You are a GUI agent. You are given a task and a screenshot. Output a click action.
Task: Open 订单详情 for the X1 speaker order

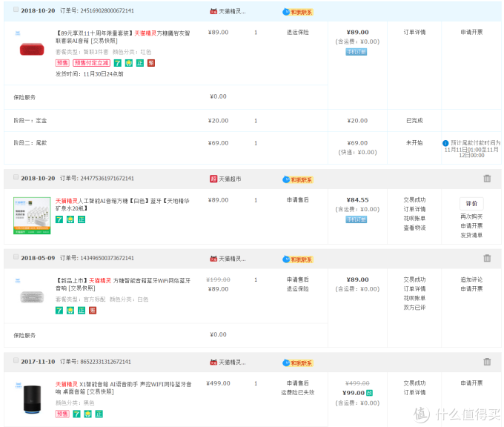[414, 393]
